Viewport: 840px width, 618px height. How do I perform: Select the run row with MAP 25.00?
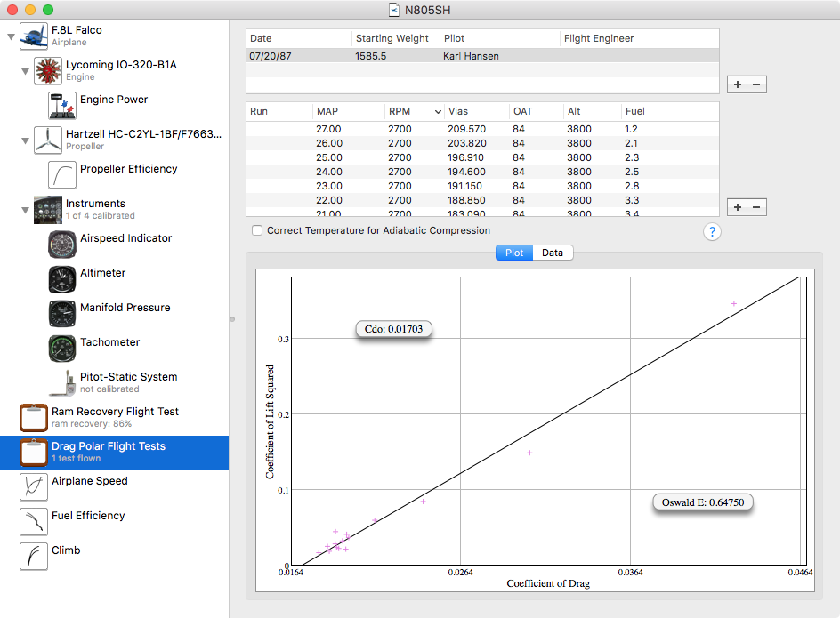point(482,157)
